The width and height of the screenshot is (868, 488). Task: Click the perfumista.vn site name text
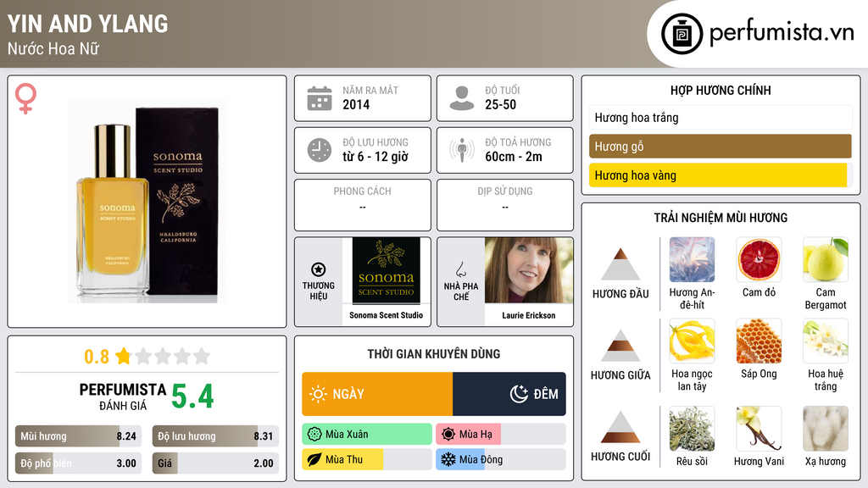781,32
